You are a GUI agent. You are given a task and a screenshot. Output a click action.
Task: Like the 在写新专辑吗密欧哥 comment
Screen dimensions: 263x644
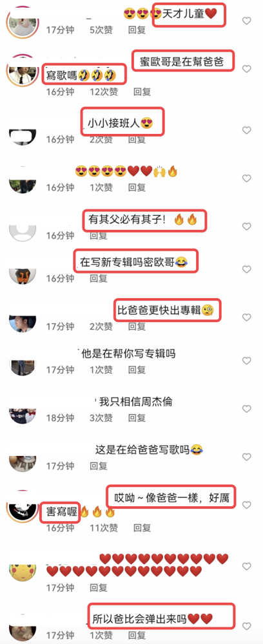pos(246,269)
